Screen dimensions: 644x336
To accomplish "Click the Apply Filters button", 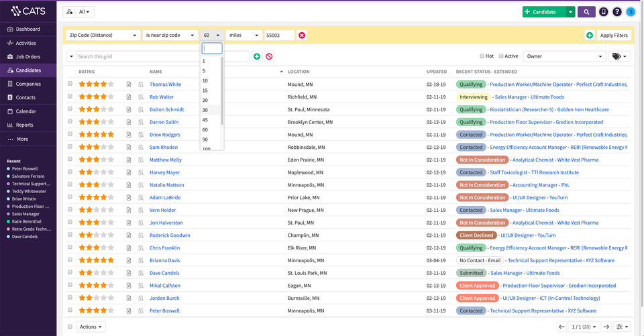I will click(613, 35).
